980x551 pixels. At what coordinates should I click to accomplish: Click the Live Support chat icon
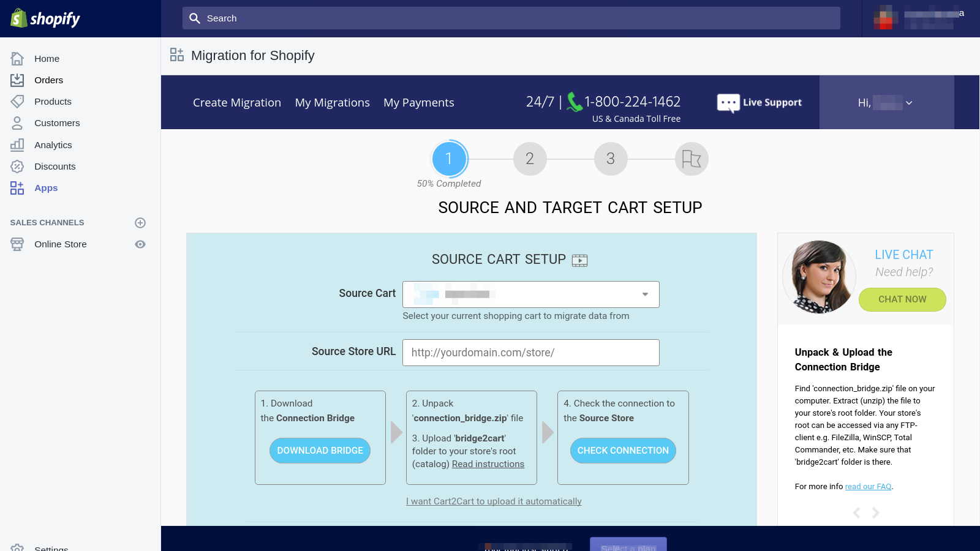click(x=728, y=103)
